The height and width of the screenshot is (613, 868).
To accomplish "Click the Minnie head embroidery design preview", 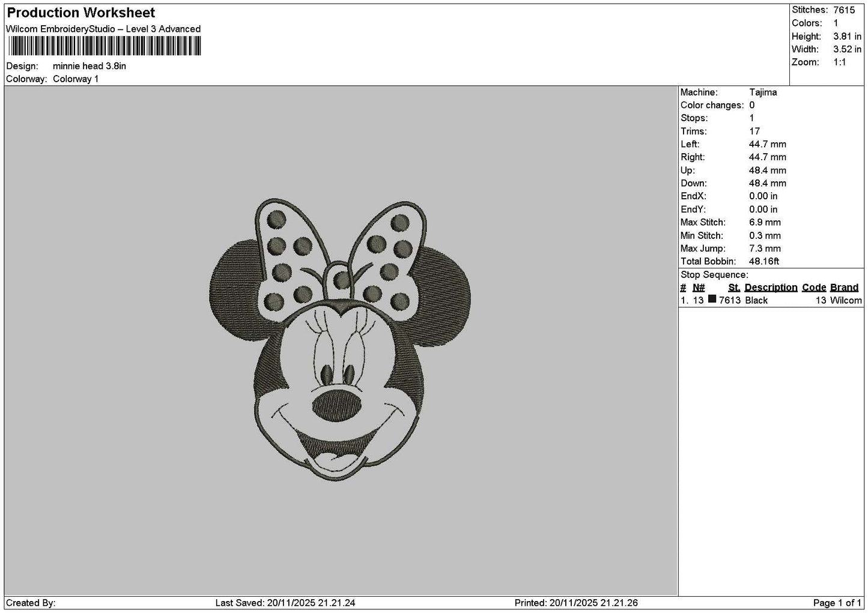I will tap(341, 340).
